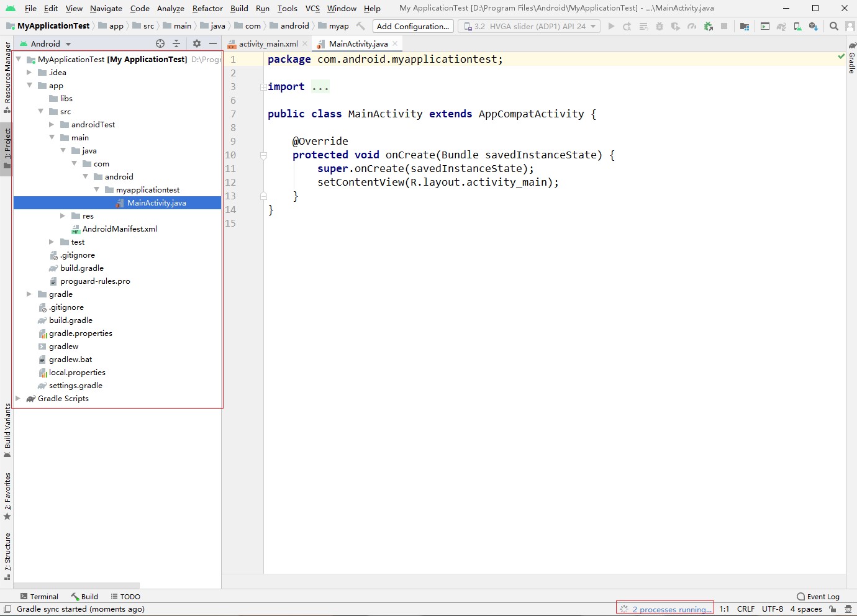Click the 4 spaces indent indicator

pyautogui.click(x=806, y=609)
